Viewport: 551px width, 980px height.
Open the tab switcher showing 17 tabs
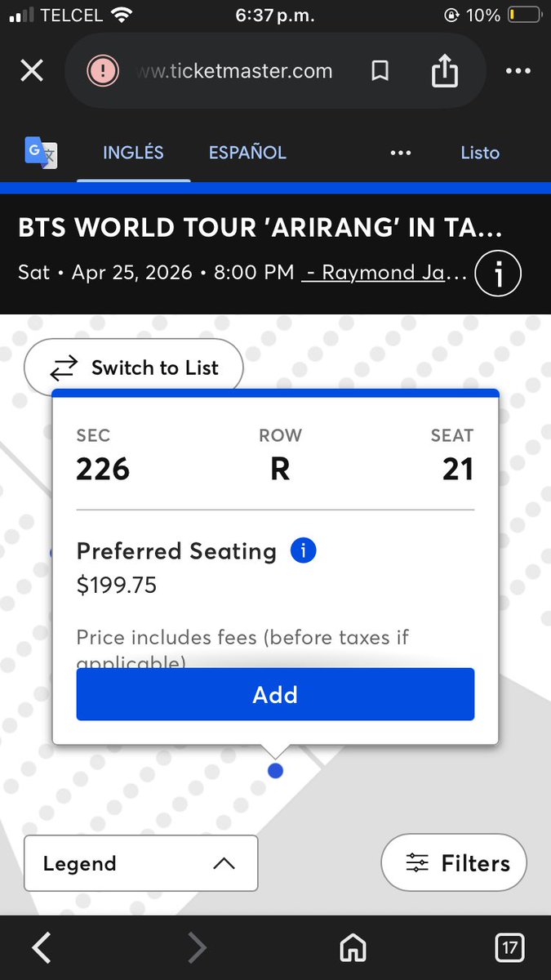click(x=509, y=948)
